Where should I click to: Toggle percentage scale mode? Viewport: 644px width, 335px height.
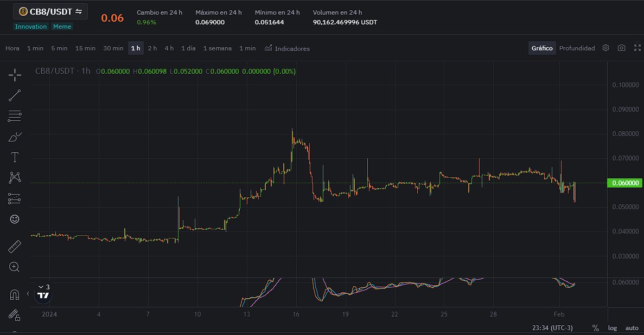tap(596, 327)
